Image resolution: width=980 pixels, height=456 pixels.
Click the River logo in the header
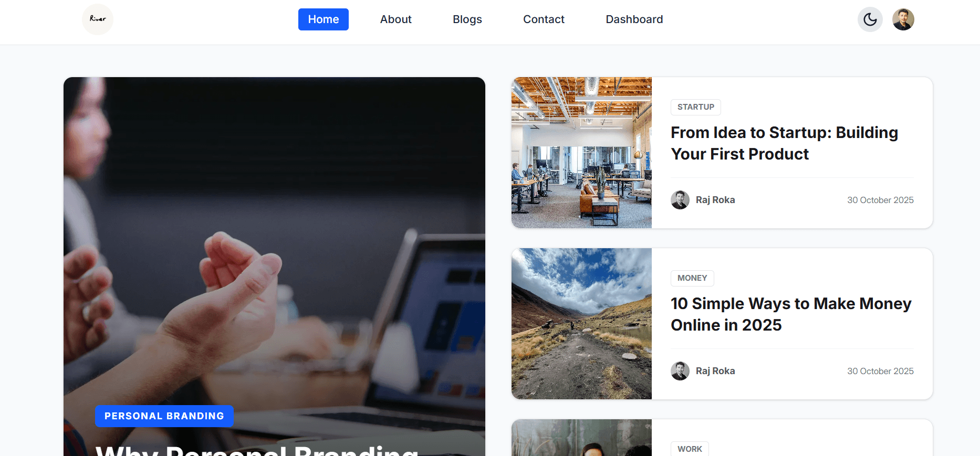click(98, 19)
